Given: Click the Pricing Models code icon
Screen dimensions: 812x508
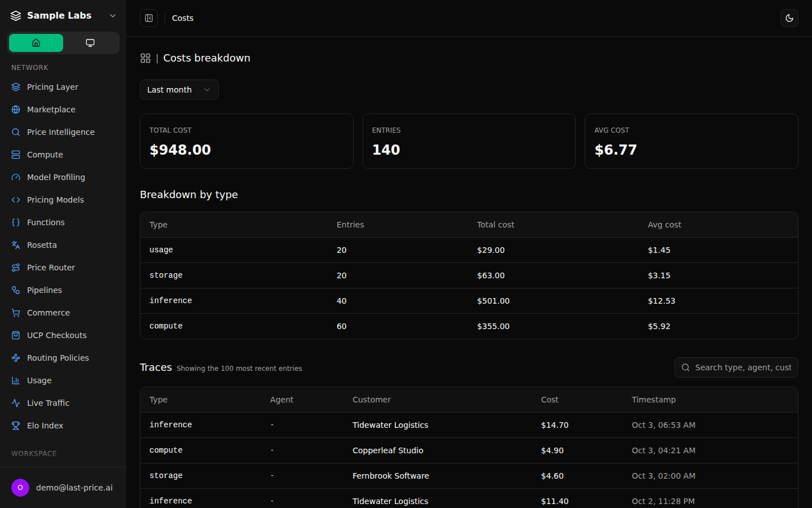Looking at the screenshot, I should 16,200.
